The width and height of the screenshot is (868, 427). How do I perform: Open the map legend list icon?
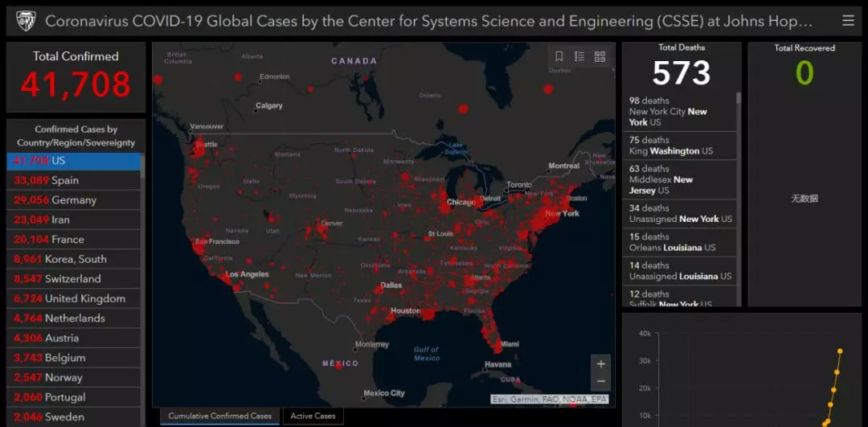click(x=579, y=56)
